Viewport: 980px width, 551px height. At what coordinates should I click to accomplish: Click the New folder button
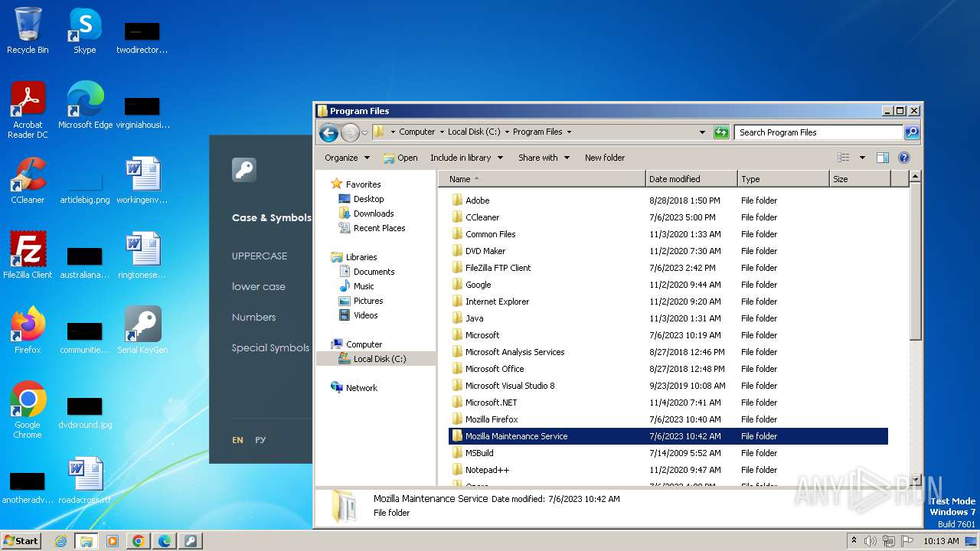605,158
